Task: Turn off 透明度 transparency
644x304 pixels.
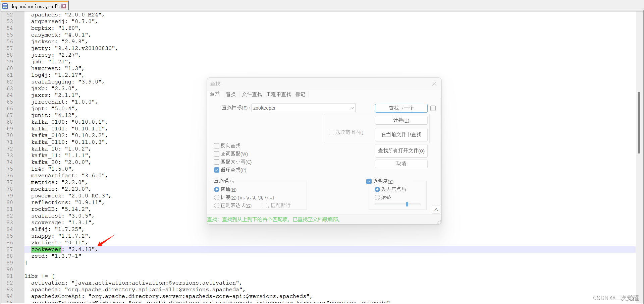Action: point(369,181)
